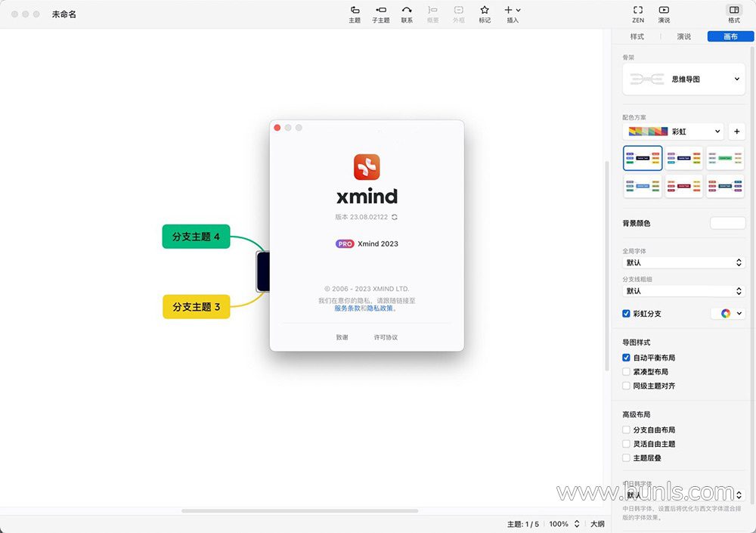This screenshot has height=533, width=756.
Task: Open the 彩虹 color scheme dropdown
Action: pyautogui.click(x=674, y=132)
